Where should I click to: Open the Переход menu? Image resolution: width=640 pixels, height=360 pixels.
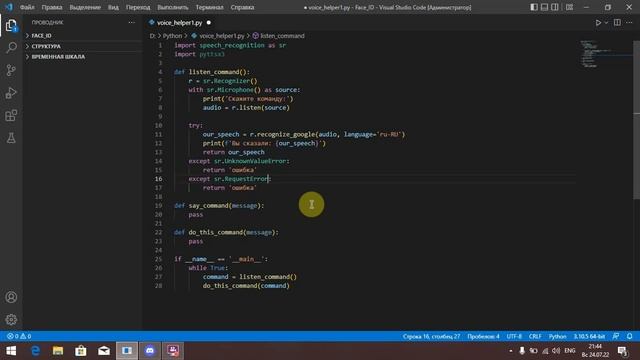coord(138,7)
